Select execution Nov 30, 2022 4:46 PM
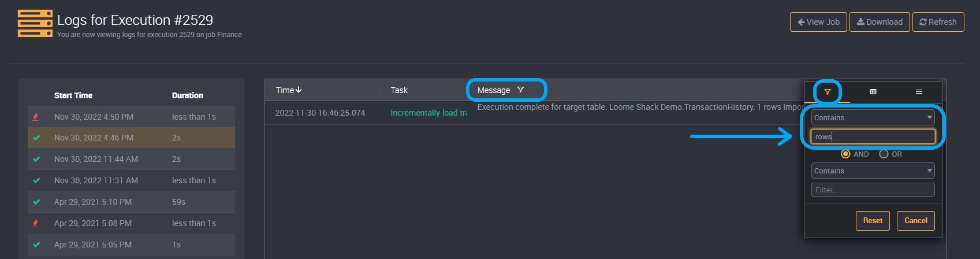The width and height of the screenshot is (980, 259). pyautogui.click(x=131, y=138)
